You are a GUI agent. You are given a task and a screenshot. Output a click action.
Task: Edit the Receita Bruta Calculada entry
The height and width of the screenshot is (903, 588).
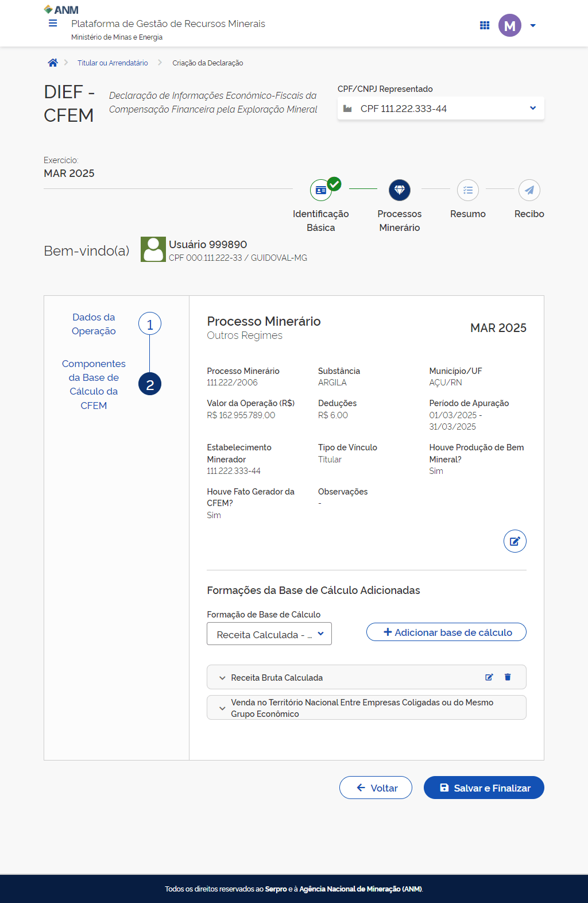(489, 677)
